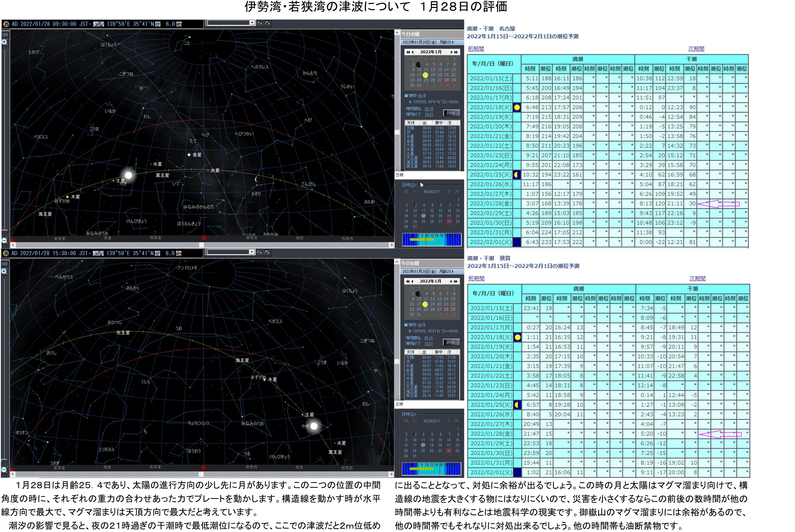The image size is (795, 532).
Task: Click the 詳細... button in the 09:30 chart's panel
Action: [452, 113]
